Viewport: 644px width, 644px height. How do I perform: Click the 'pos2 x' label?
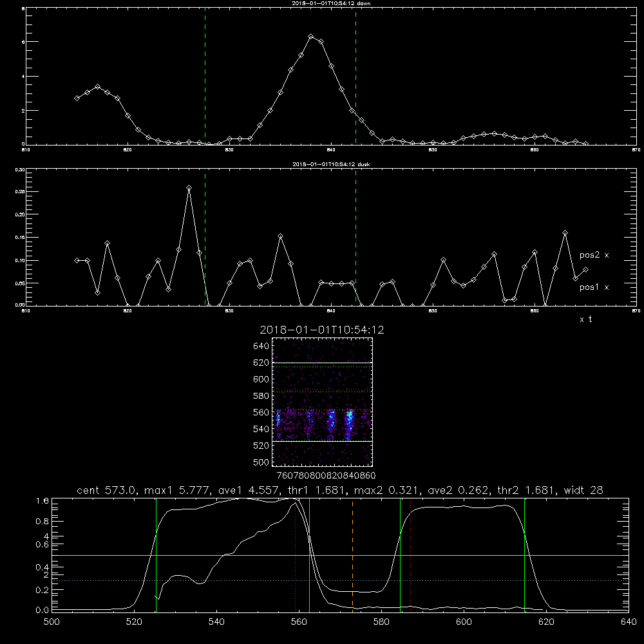click(594, 255)
